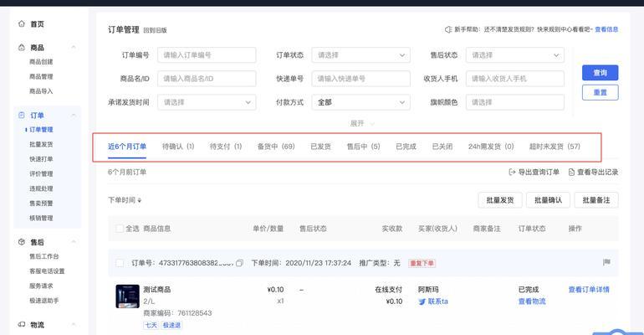Viewport: 644px width, 335px height.
Task: Click the 查看信息 help link
Action: point(606,29)
